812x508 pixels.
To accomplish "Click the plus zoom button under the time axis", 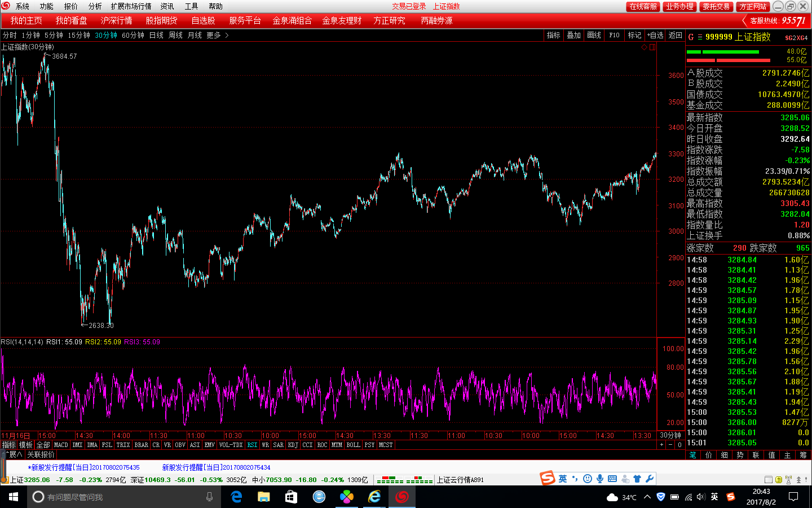I will coord(662,445).
